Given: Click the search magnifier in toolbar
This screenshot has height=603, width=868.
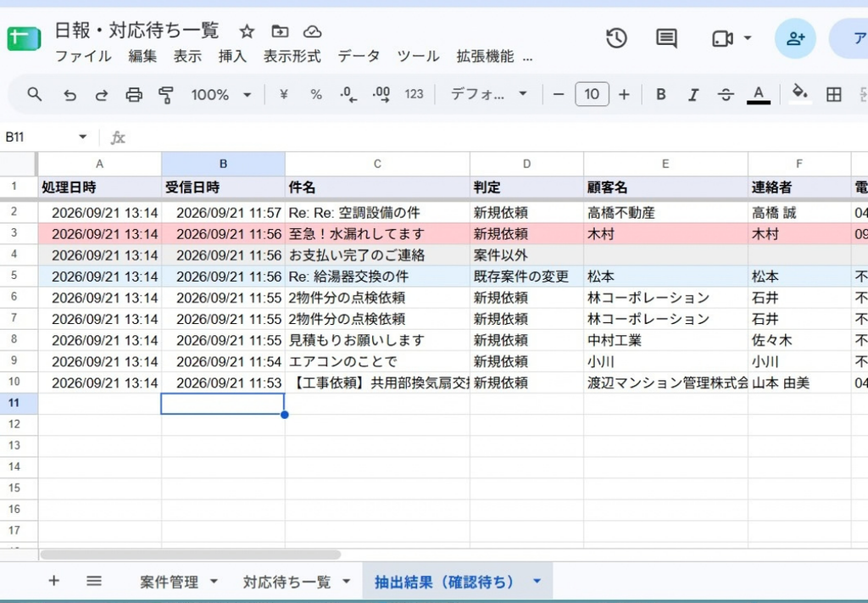Looking at the screenshot, I should [x=34, y=94].
